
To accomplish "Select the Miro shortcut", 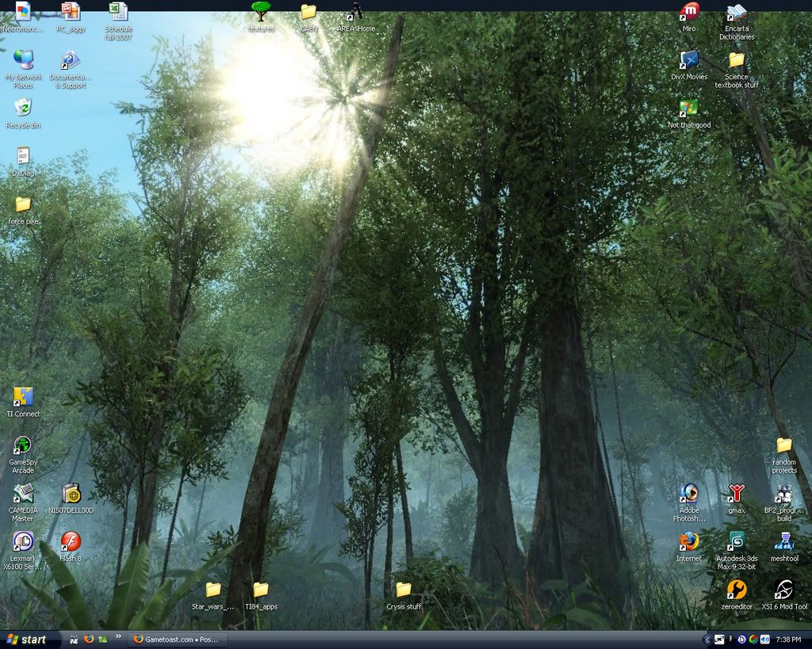I will click(x=689, y=17).
